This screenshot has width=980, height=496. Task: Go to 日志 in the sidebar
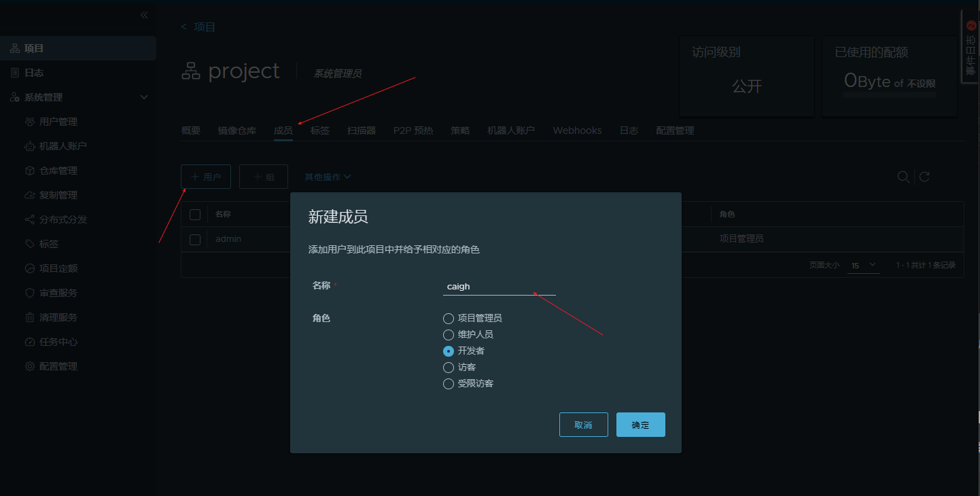tap(34, 73)
